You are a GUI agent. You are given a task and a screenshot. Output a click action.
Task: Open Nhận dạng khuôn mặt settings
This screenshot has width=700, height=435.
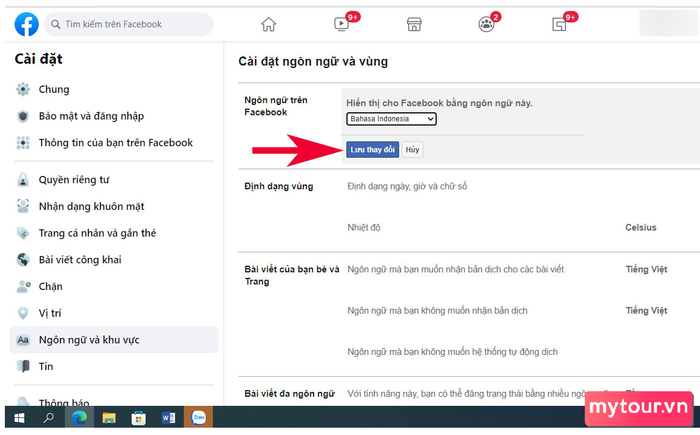pos(114,206)
